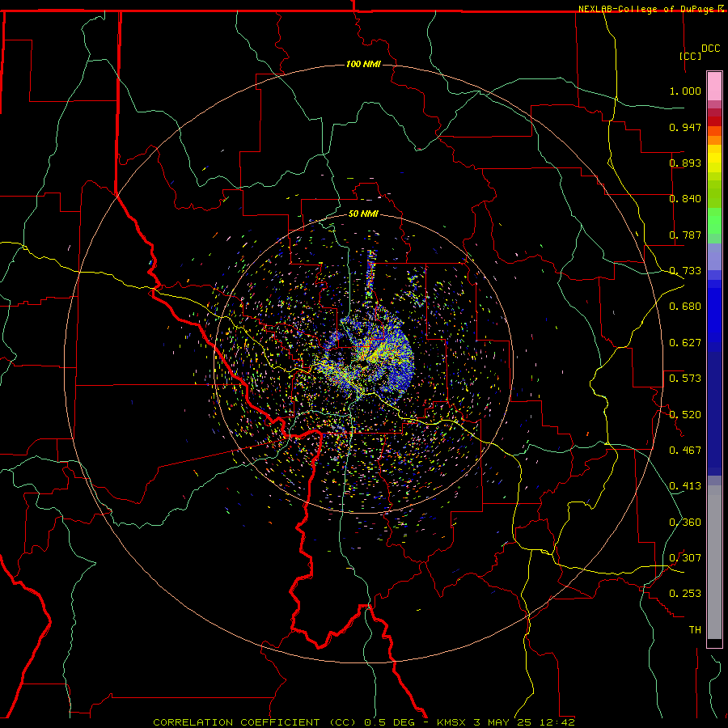Click the 100 NMI range ring label
The height and width of the screenshot is (728, 728).
click(x=363, y=64)
